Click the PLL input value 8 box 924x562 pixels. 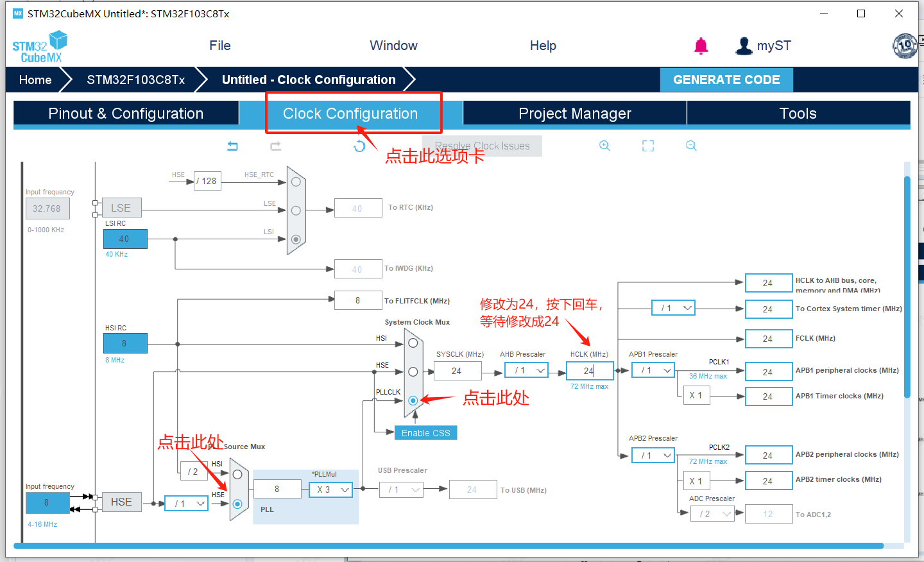pos(277,489)
